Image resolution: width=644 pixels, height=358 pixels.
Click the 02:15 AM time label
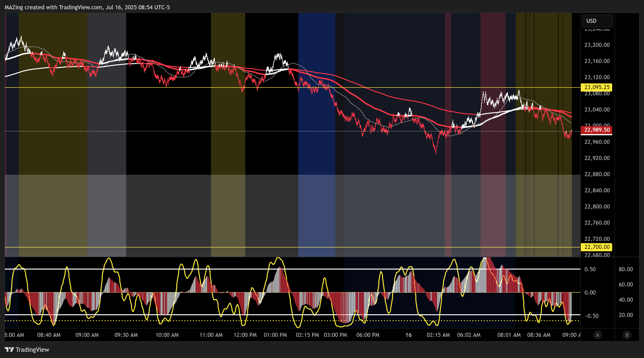(438, 335)
